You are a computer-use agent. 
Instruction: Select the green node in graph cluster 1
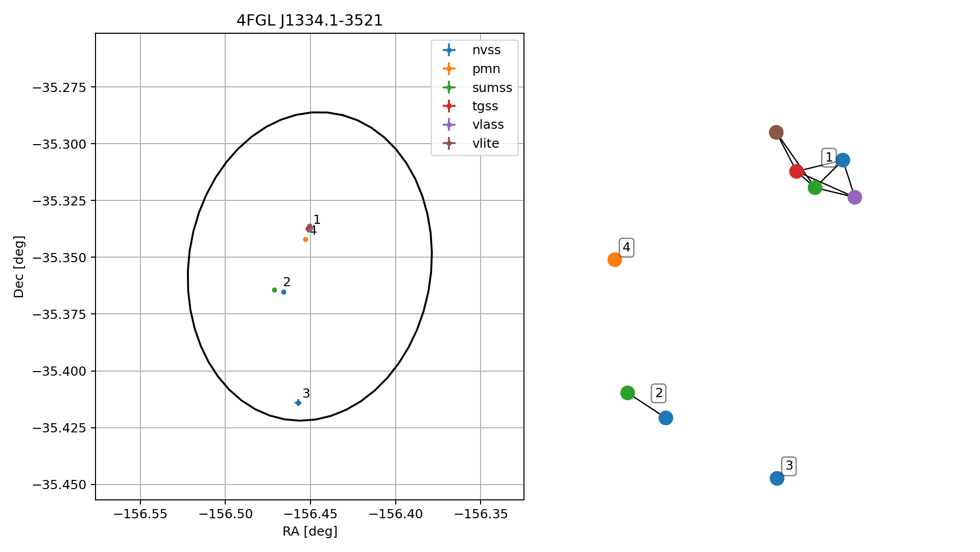click(815, 188)
